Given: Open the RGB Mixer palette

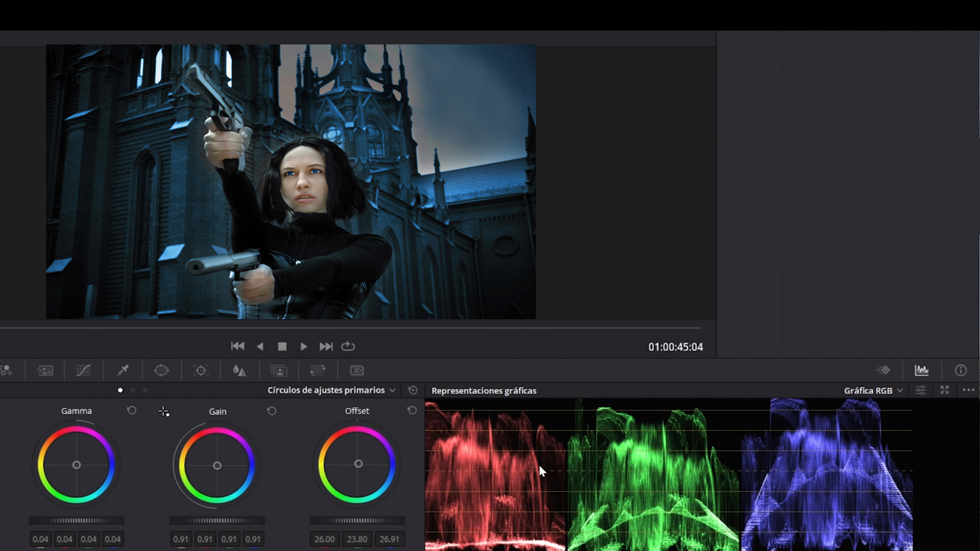Looking at the screenshot, I should point(5,370).
